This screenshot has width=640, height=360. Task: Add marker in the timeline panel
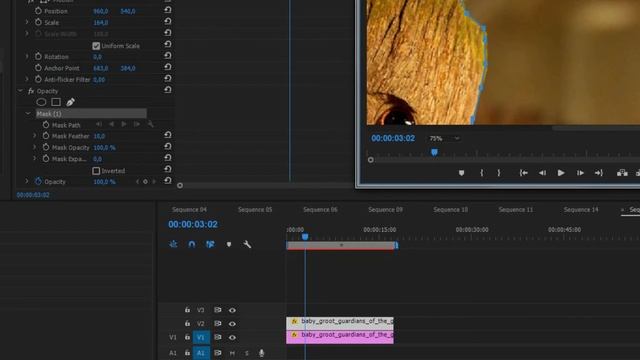tap(229, 244)
